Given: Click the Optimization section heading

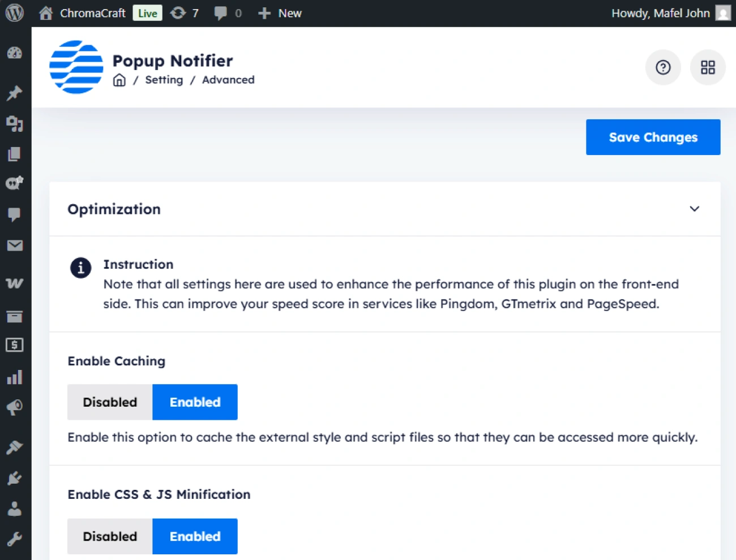Looking at the screenshot, I should [114, 209].
